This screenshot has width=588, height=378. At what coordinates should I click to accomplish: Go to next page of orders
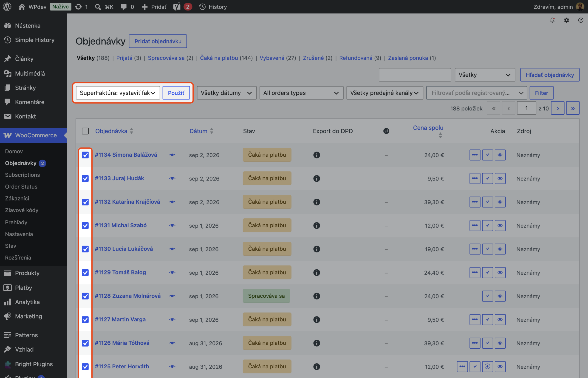(557, 108)
